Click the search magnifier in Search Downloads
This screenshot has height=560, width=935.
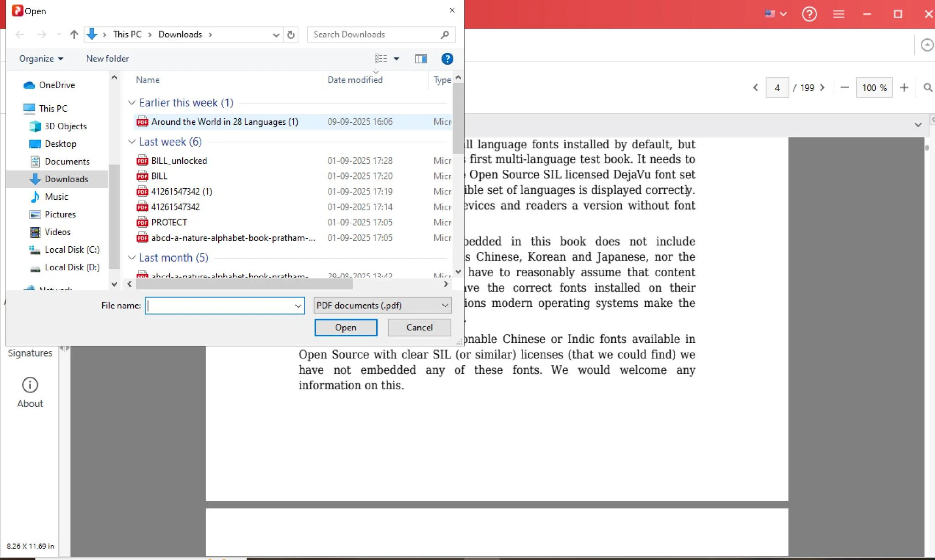445,35
